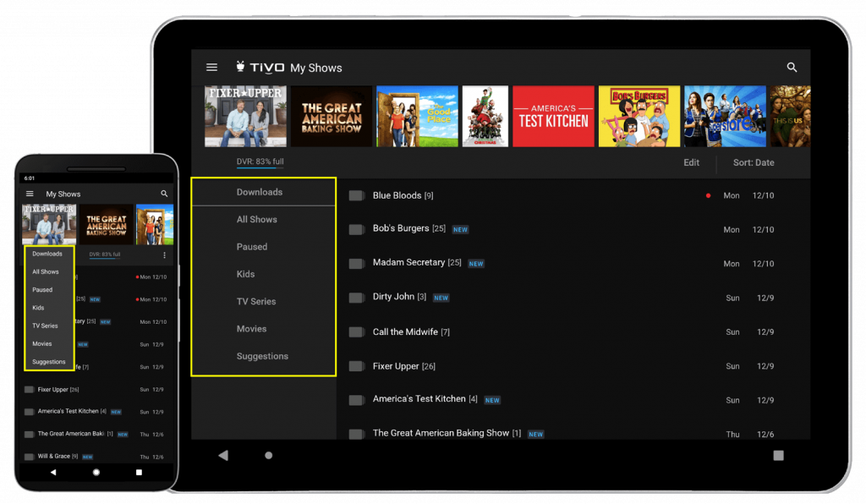This screenshot has width=866, height=504.
Task: Open the This Is Us poster
Action: tap(791, 117)
